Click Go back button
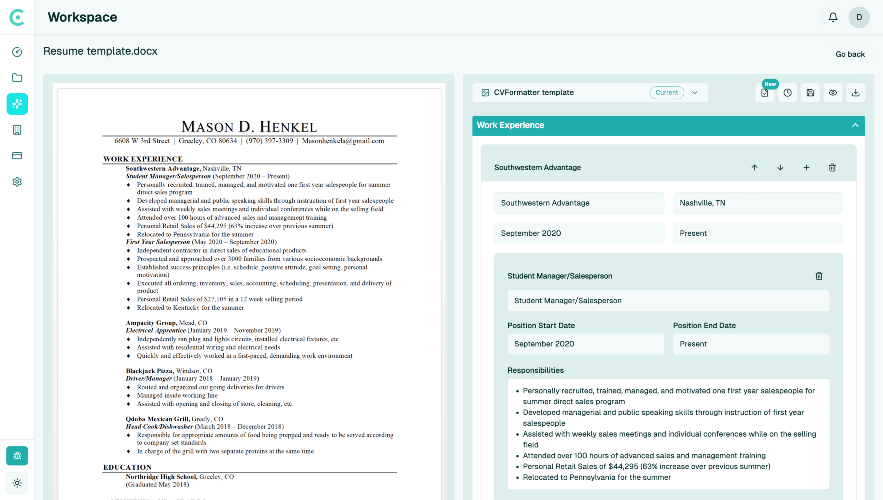The height and width of the screenshot is (500, 883). 850,54
